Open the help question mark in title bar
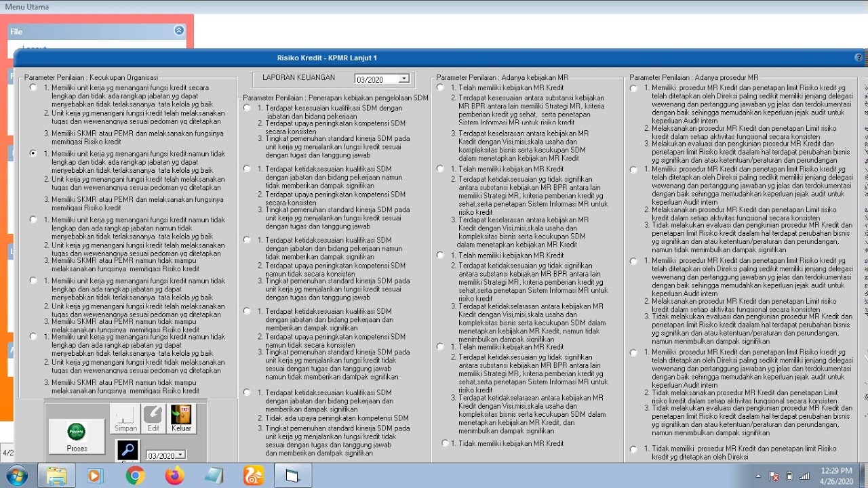Image resolution: width=868 pixels, height=488 pixels. 859,58
